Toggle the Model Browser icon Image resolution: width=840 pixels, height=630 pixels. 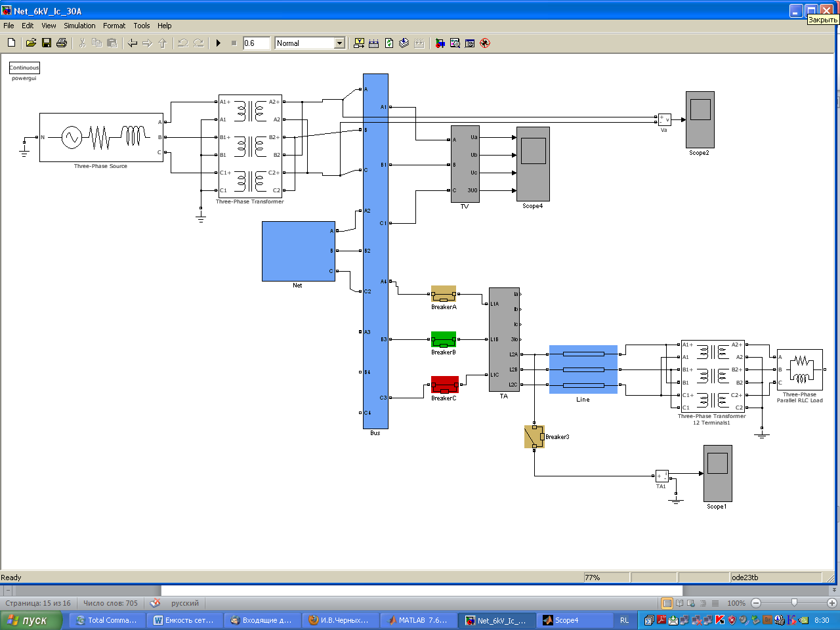pos(470,43)
